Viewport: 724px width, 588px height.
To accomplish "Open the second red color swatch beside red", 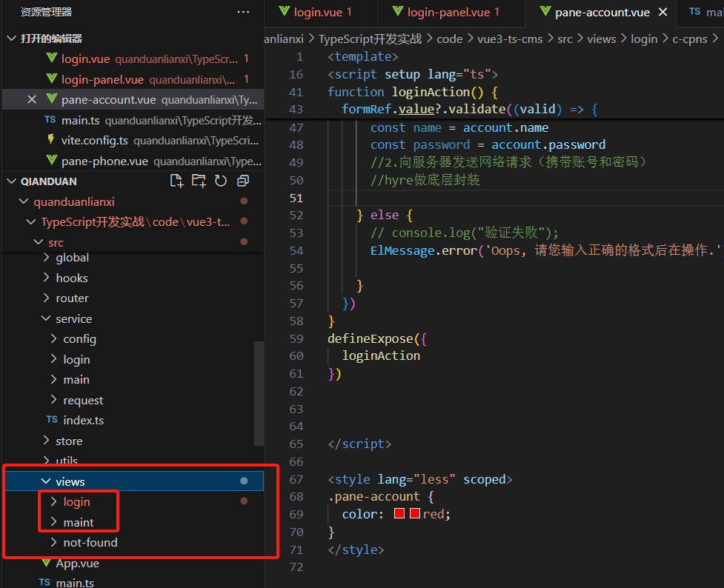I will tap(415, 514).
